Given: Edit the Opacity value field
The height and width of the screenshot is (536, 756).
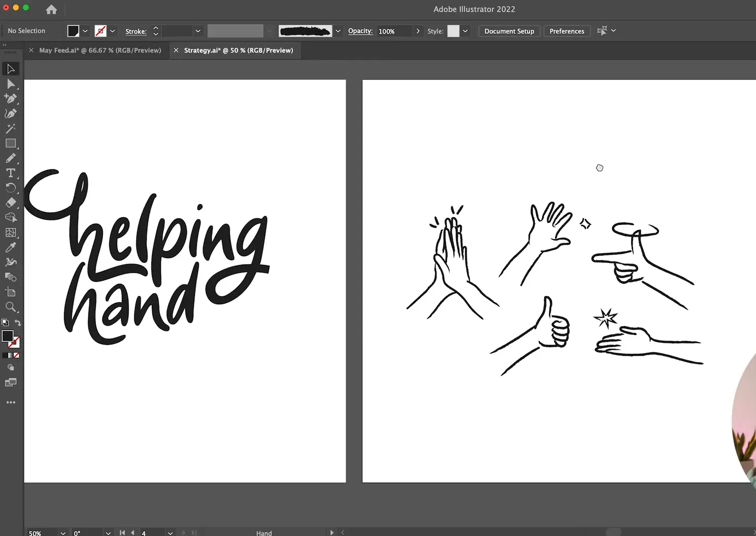Looking at the screenshot, I should (x=394, y=31).
